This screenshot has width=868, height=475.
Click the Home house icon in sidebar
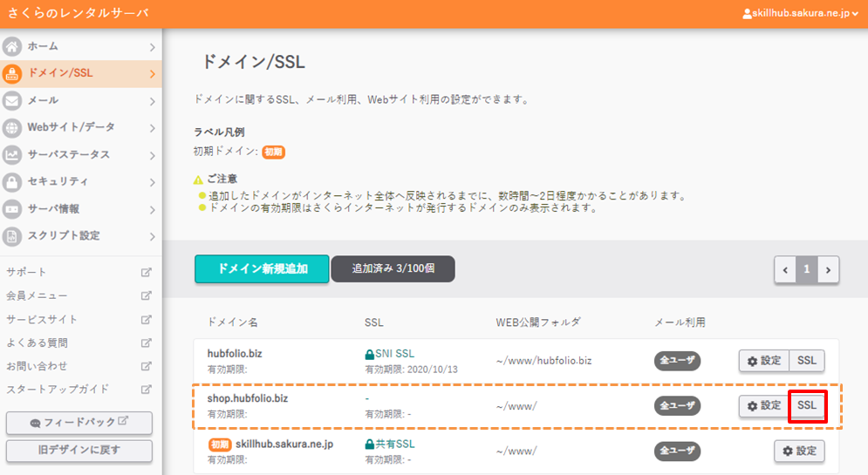click(12, 46)
